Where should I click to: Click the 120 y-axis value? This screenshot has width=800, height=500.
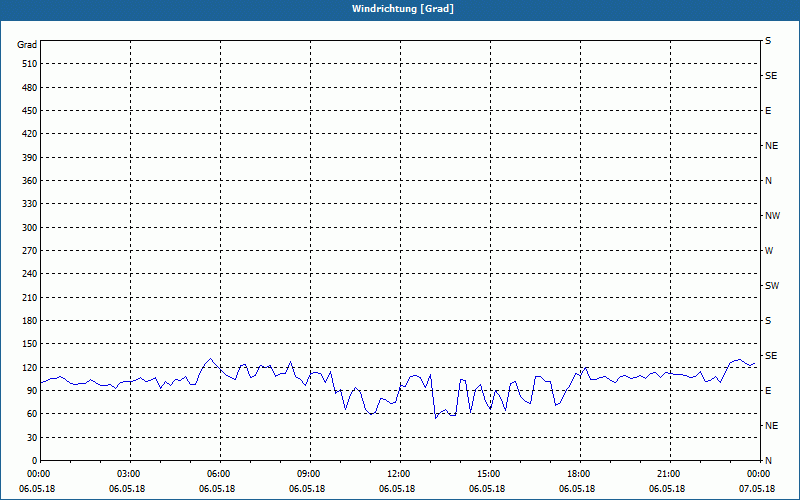click(30, 367)
